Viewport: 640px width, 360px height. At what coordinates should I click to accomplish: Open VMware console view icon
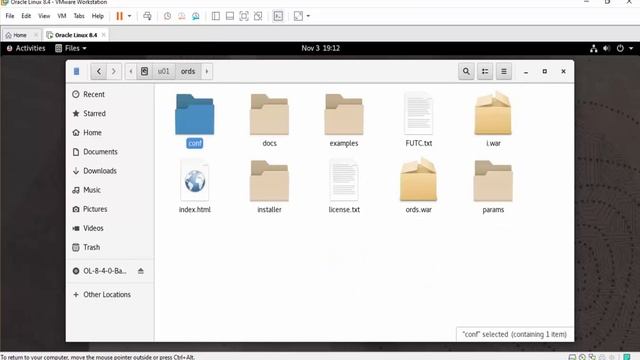pos(278,16)
